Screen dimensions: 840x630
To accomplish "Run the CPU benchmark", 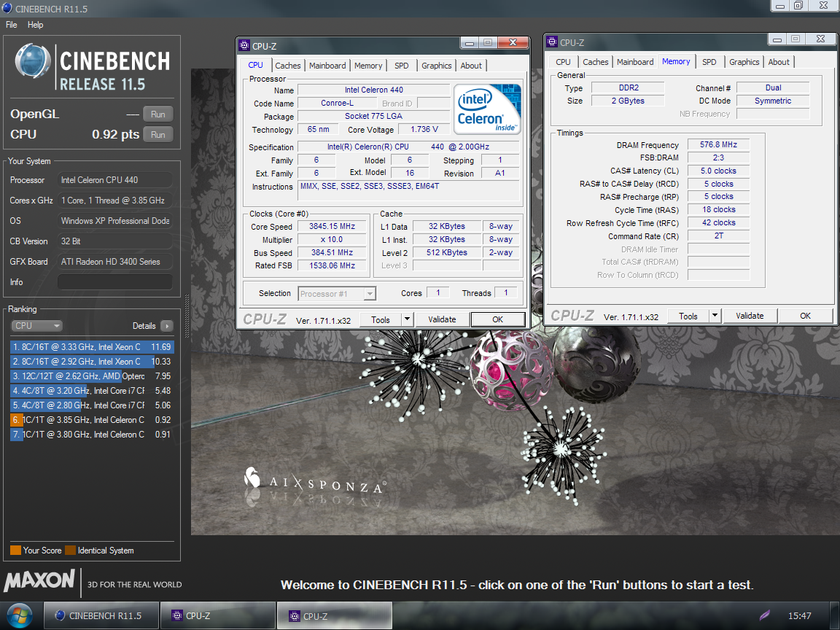I will coord(158,134).
